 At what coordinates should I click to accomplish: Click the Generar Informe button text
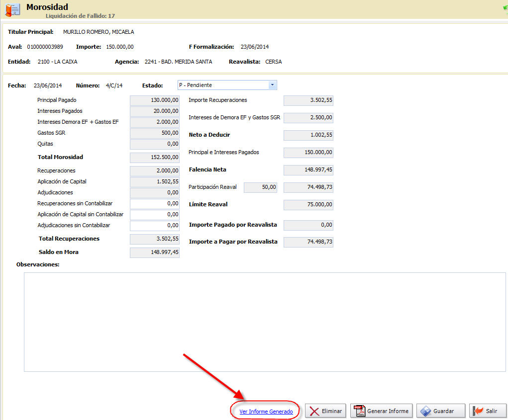(x=388, y=411)
